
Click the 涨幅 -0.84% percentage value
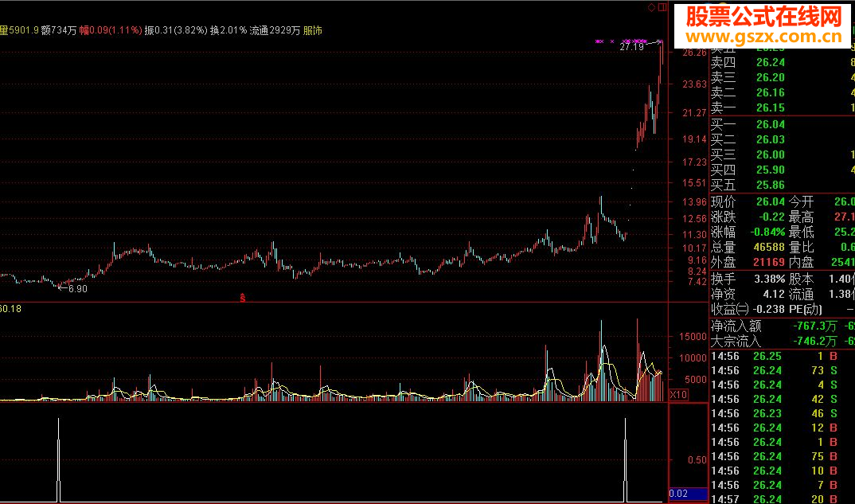coord(767,232)
